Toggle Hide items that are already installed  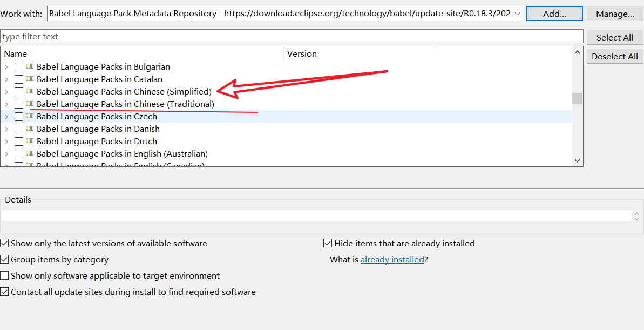tap(328, 243)
